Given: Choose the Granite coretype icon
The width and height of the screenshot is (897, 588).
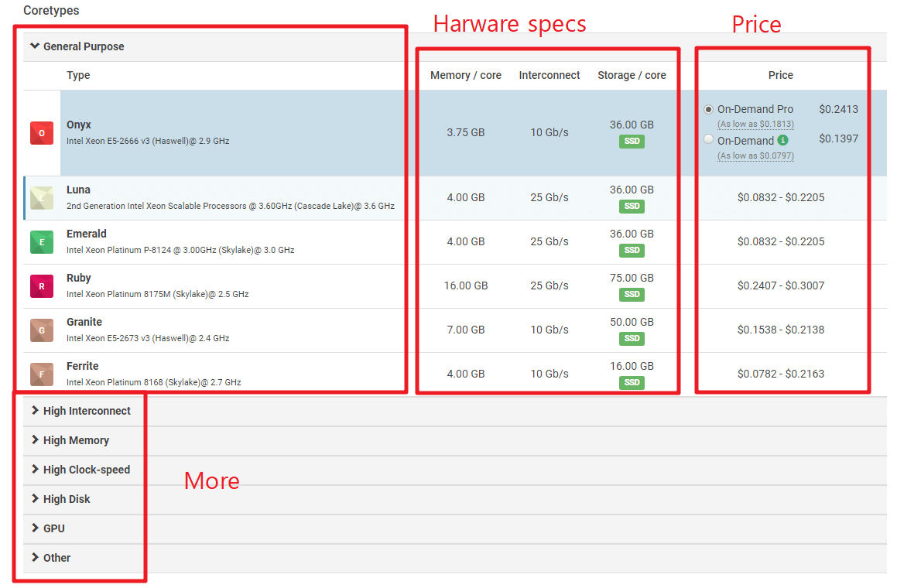Looking at the screenshot, I should coord(42,330).
